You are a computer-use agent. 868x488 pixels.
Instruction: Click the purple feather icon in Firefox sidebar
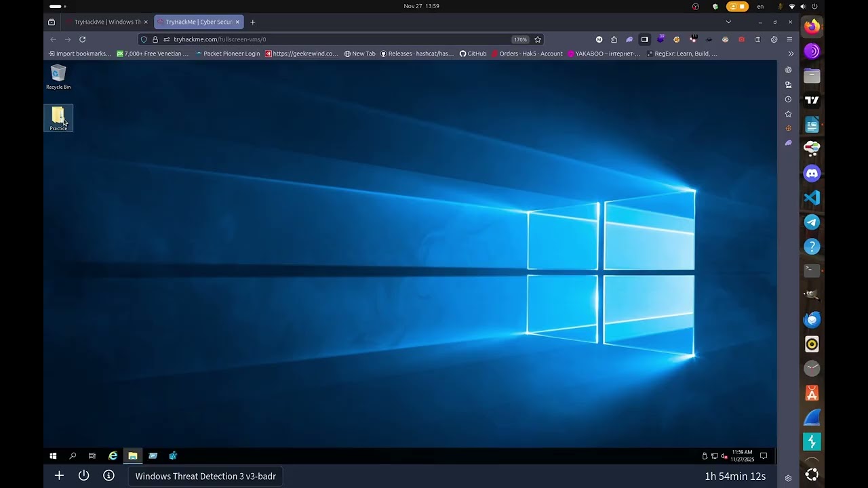(788, 143)
